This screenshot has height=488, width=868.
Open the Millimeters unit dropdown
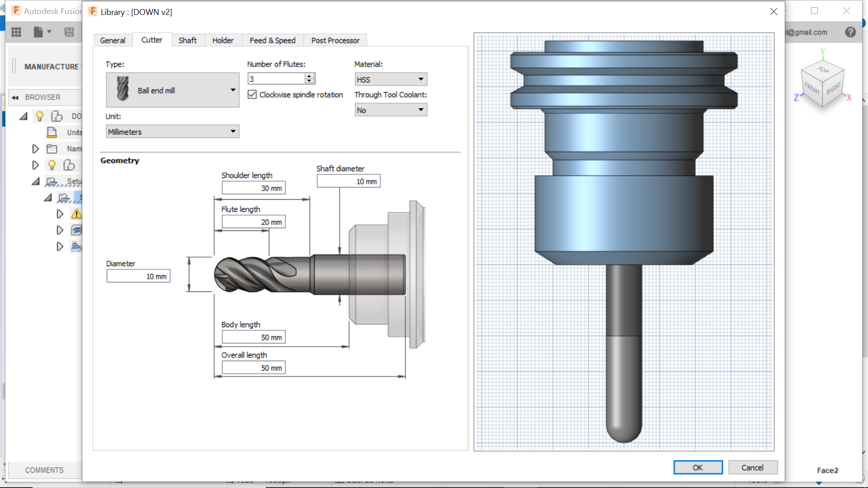click(173, 132)
